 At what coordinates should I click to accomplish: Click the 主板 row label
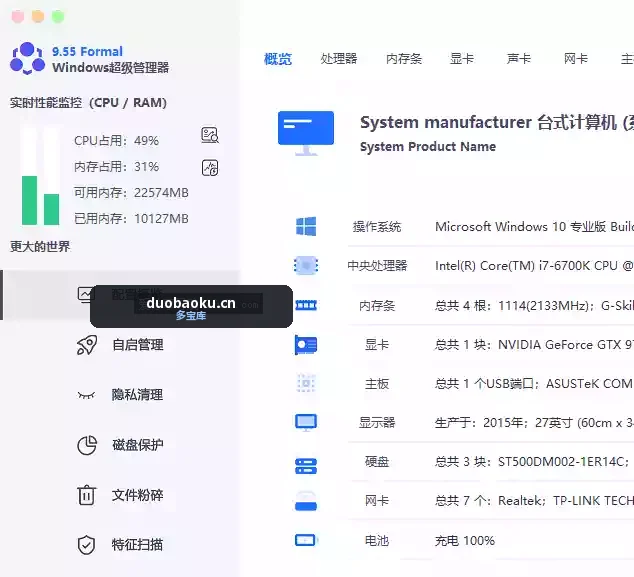pos(377,383)
